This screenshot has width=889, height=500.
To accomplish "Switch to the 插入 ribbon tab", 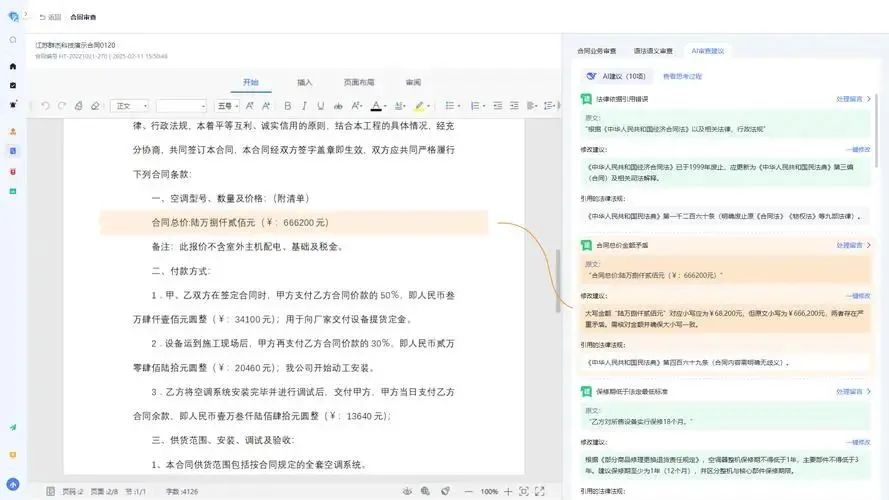I will 304,82.
